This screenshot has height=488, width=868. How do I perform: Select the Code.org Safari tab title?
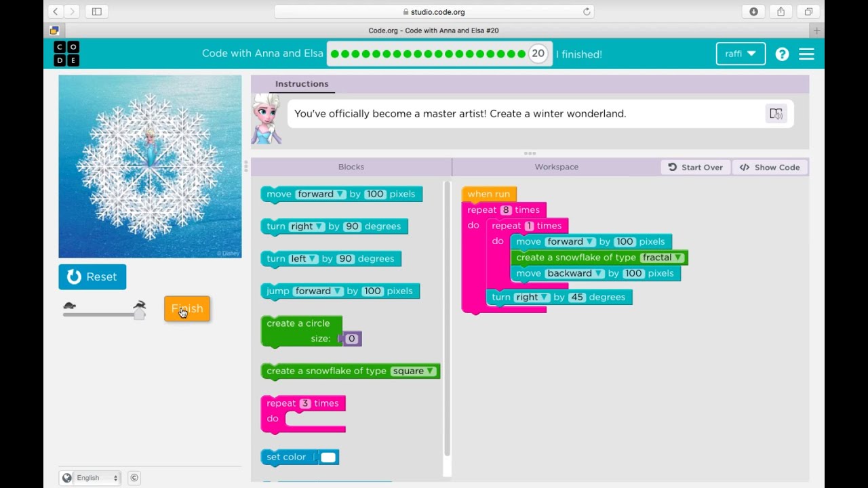433,30
